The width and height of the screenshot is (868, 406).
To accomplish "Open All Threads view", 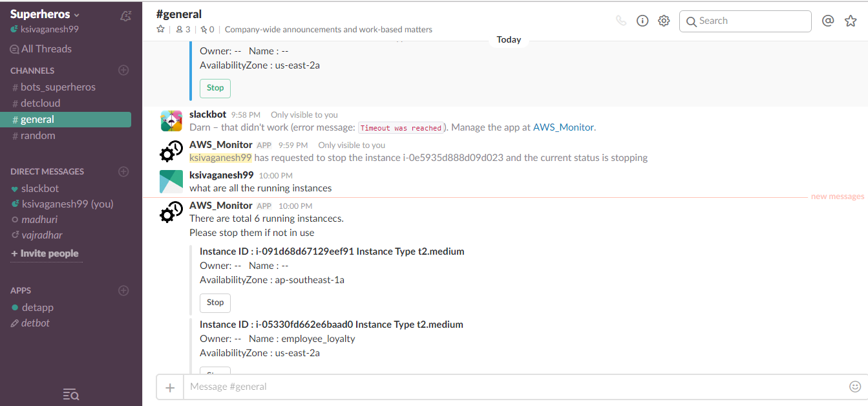I will [x=46, y=48].
